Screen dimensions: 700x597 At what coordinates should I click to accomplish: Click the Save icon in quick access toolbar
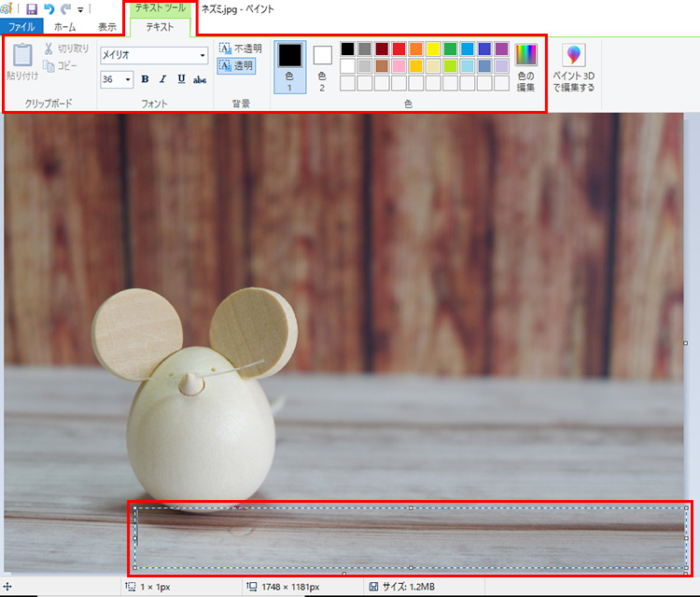[x=31, y=8]
